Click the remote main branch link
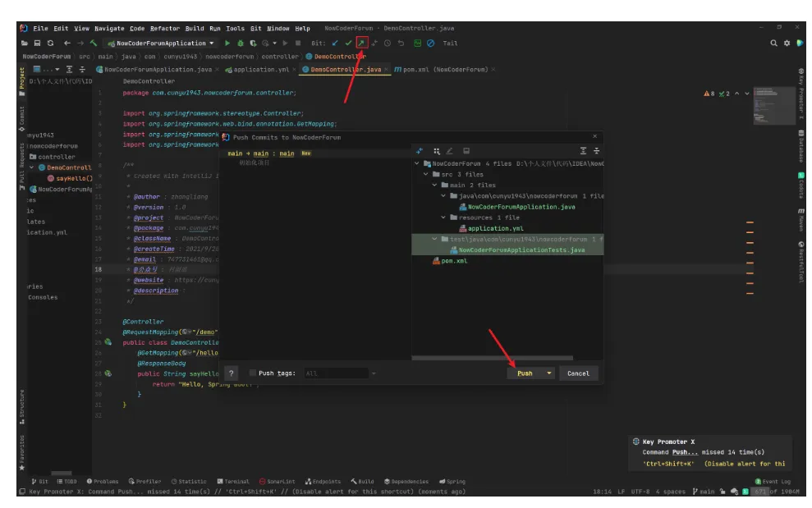Screen dimensions: 812x508 287,153
